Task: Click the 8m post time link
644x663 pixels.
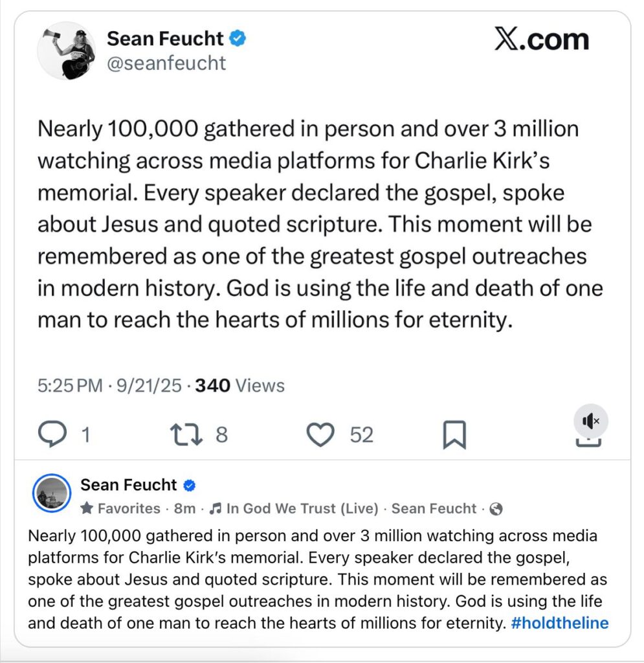Action: tap(184, 509)
